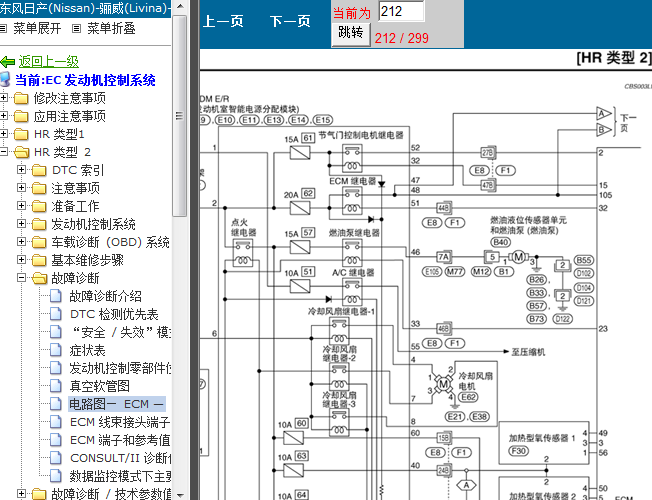Focus the current page number field
This screenshot has height=500, width=652.
tap(401, 11)
